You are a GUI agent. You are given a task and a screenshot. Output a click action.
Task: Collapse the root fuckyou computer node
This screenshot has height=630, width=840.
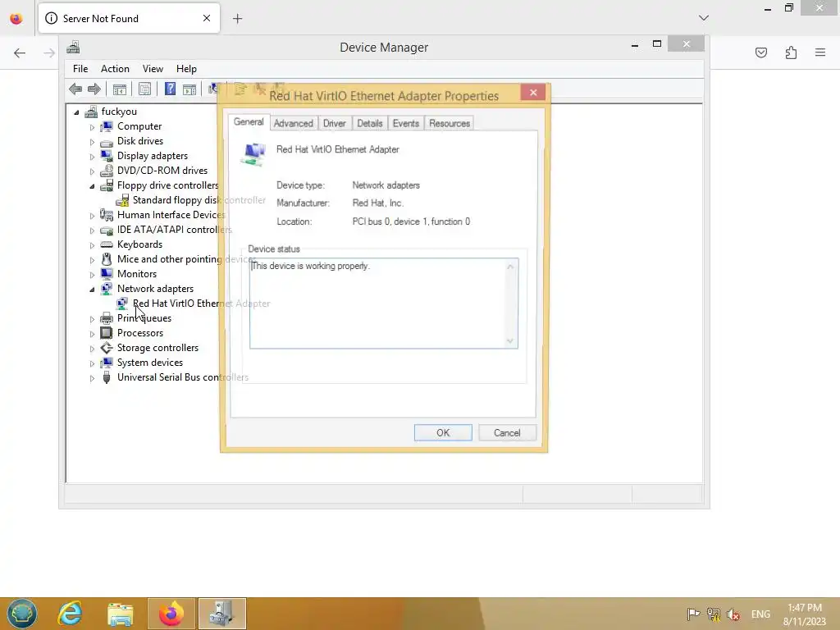[x=76, y=112]
